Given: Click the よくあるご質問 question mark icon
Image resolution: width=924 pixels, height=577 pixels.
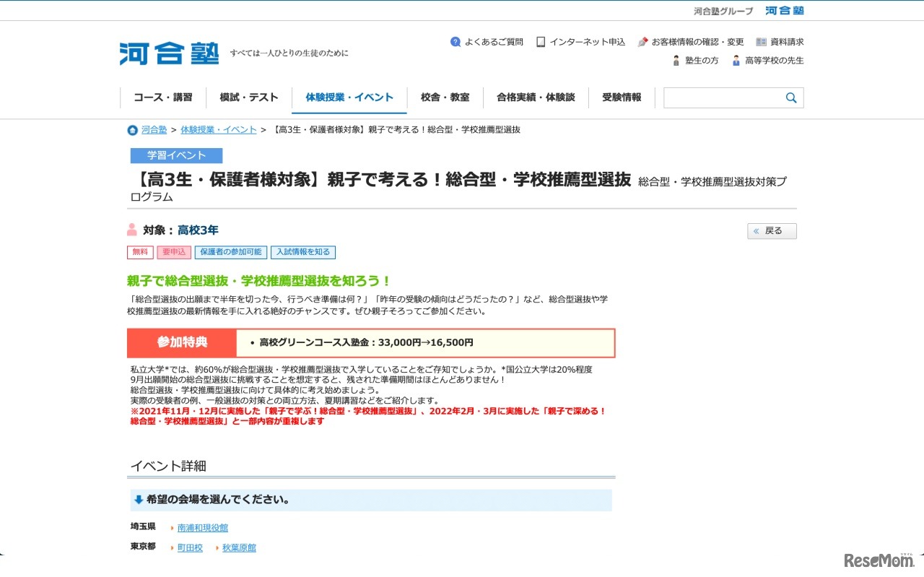Looking at the screenshot, I should pos(456,42).
